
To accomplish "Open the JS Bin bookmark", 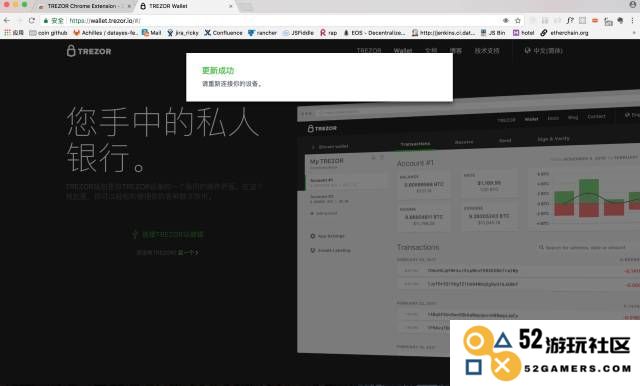I will click(x=493, y=33).
